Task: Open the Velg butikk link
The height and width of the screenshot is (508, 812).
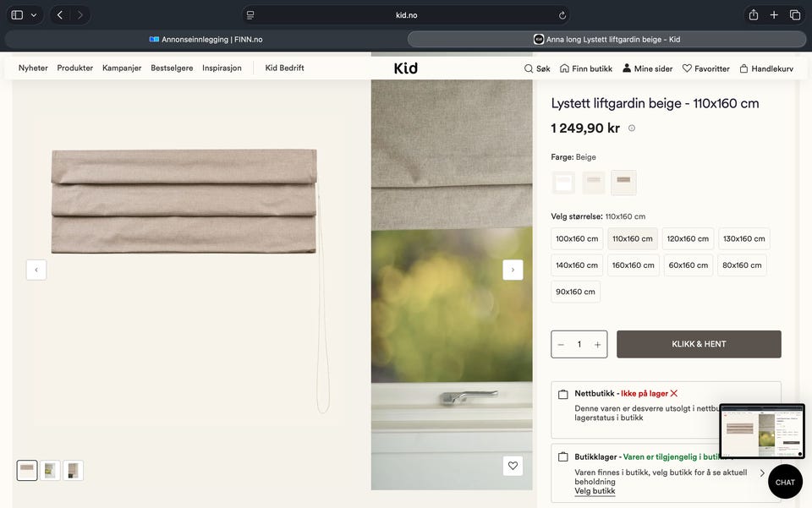Action: pos(595,491)
